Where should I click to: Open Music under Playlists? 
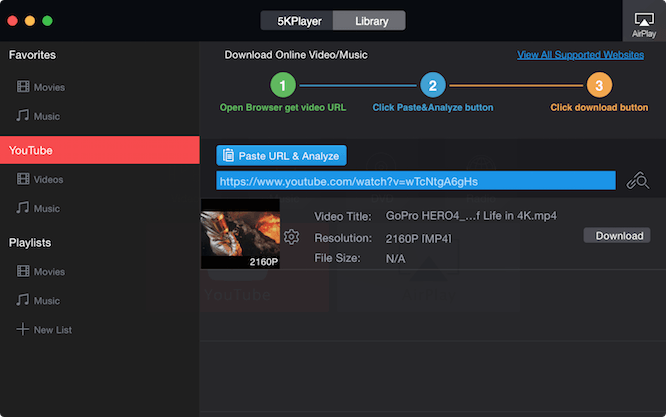tap(38, 300)
